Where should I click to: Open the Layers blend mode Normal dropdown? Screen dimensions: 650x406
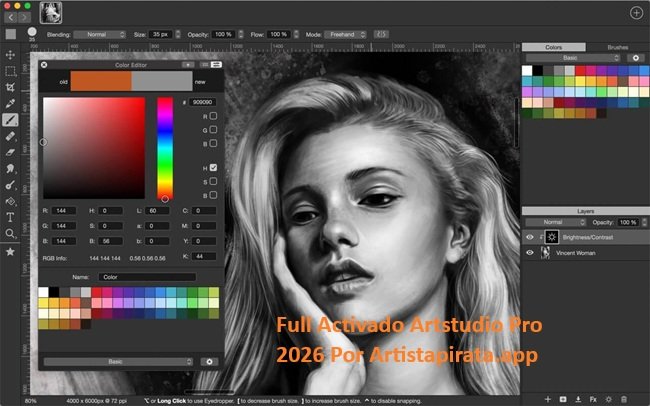556,222
